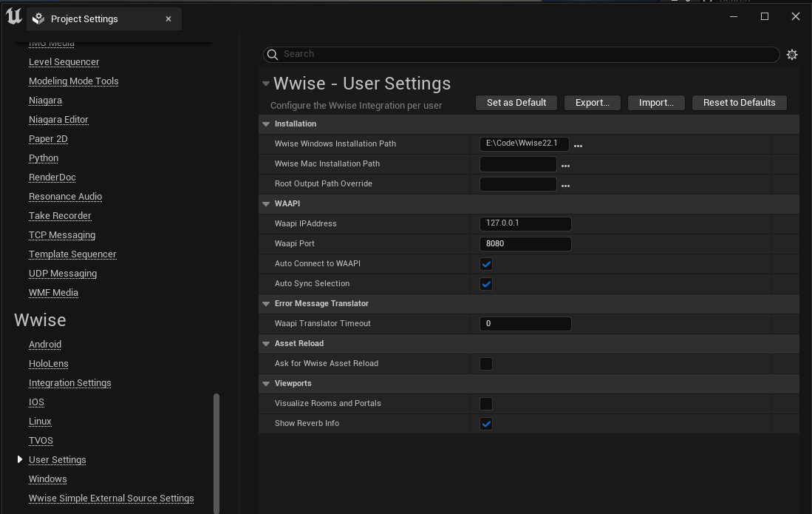Click the Project Settings tab icon
Viewport: 812px width, 514px height.
(x=39, y=18)
